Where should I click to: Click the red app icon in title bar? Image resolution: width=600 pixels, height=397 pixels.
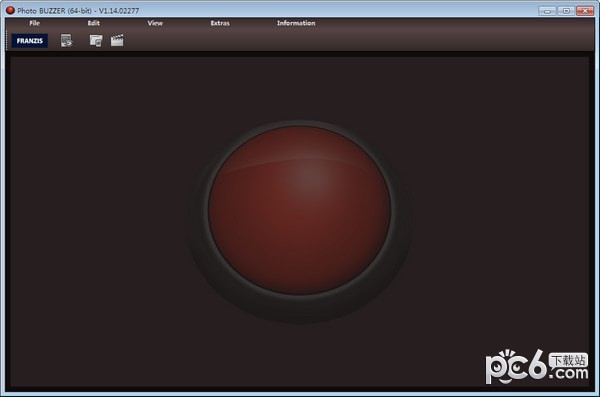[x=10, y=10]
